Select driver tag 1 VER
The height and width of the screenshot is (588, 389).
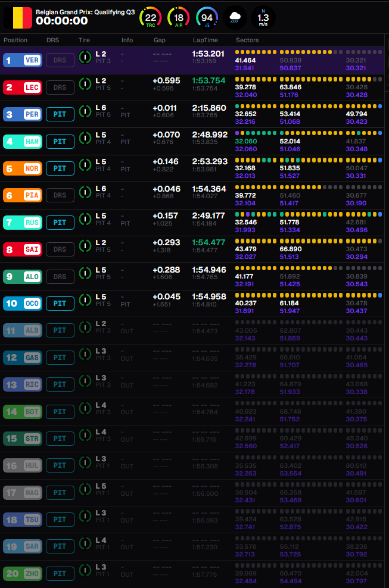point(23,60)
